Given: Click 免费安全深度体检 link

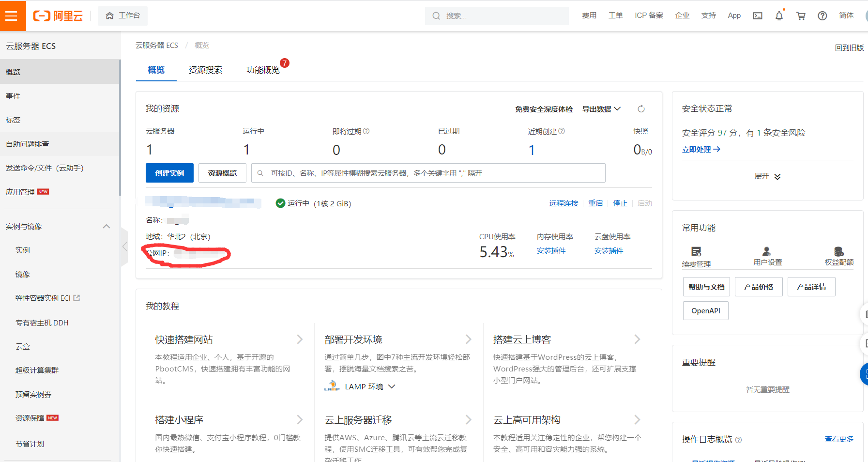Looking at the screenshot, I should (x=544, y=109).
